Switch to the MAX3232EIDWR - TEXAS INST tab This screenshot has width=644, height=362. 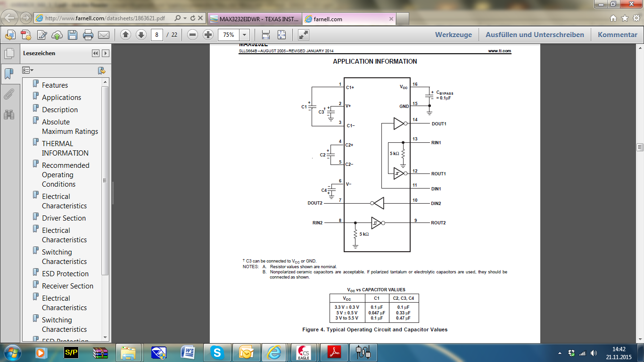[x=255, y=19]
